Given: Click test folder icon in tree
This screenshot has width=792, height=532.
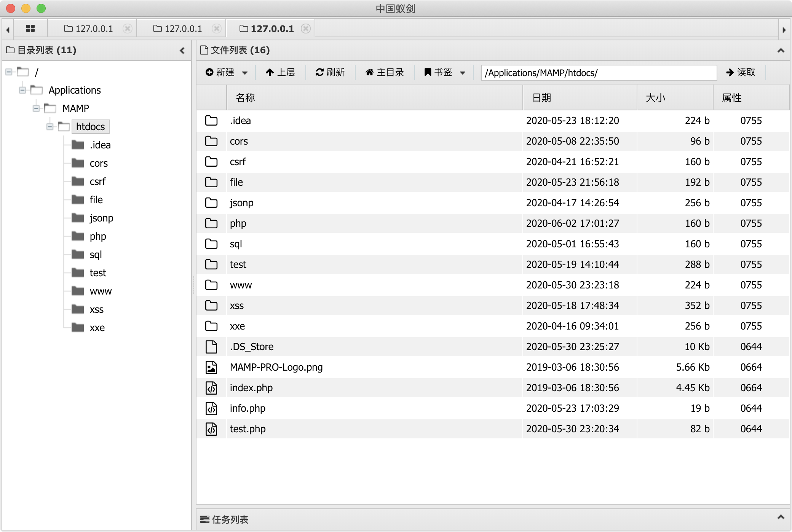Looking at the screenshot, I should point(78,273).
